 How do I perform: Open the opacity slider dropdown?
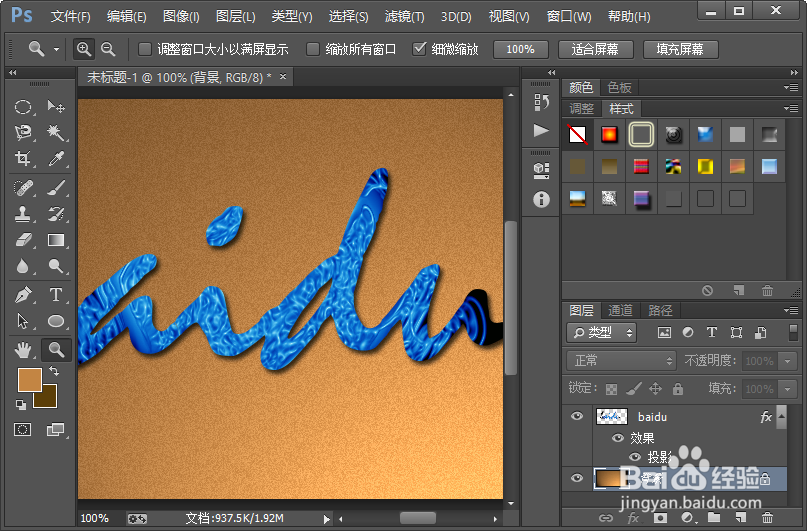(x=787, y=361)
